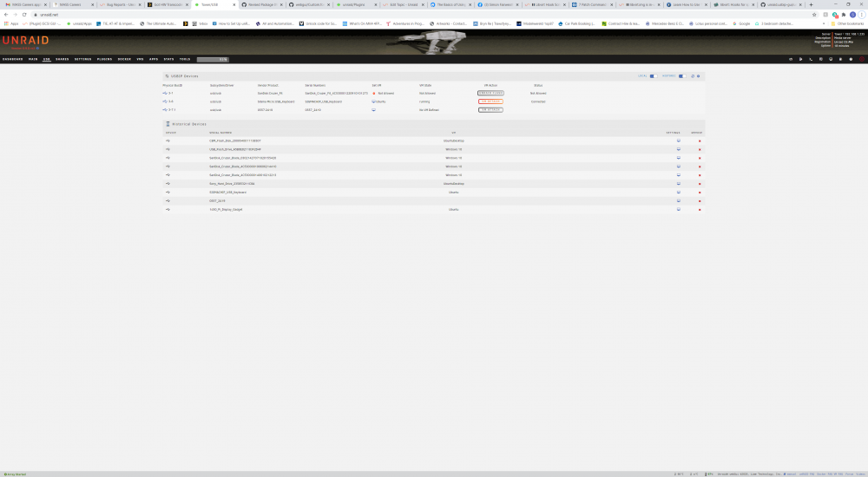Viewport: 868px width, 477px height.
Task: Bookmark this page with the star icon
Action: (814, 15)
